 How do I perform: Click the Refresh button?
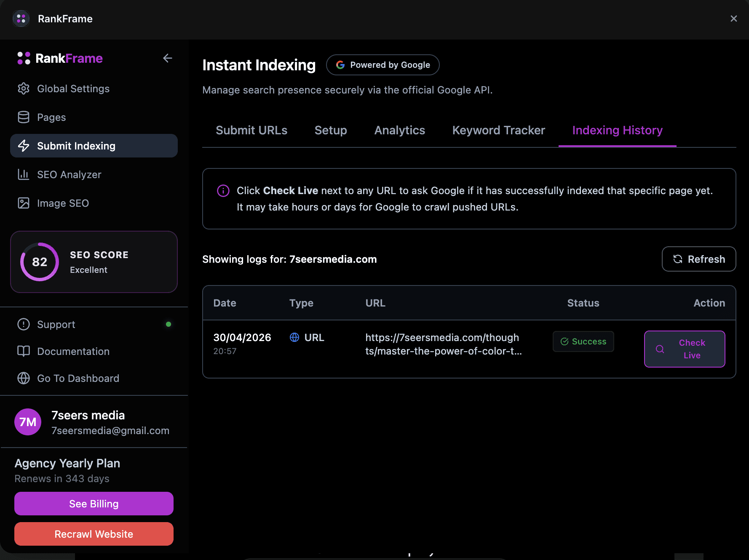point(699,259)
